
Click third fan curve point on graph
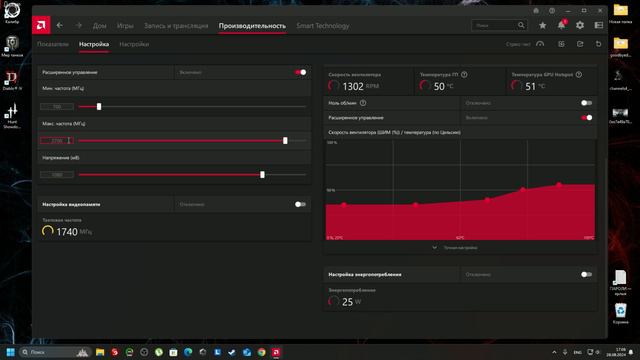pos(487,200)
